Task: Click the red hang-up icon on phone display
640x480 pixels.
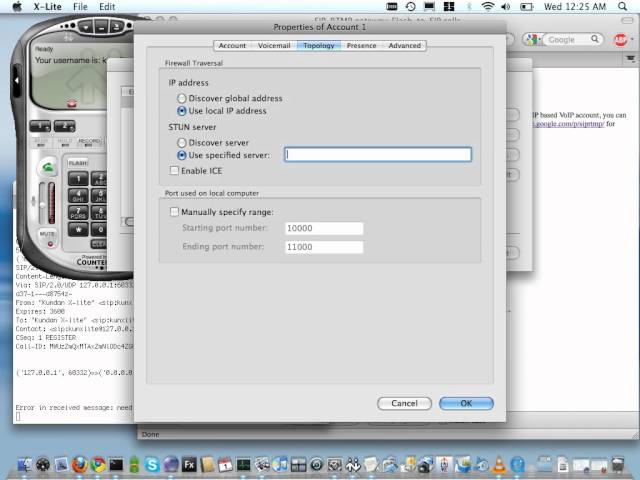Action: 72,104
